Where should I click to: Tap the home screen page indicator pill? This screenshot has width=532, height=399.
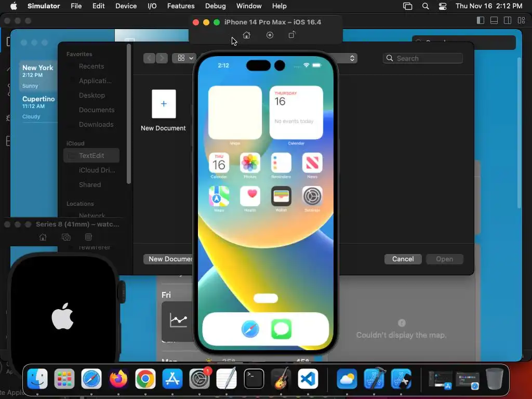265,298
